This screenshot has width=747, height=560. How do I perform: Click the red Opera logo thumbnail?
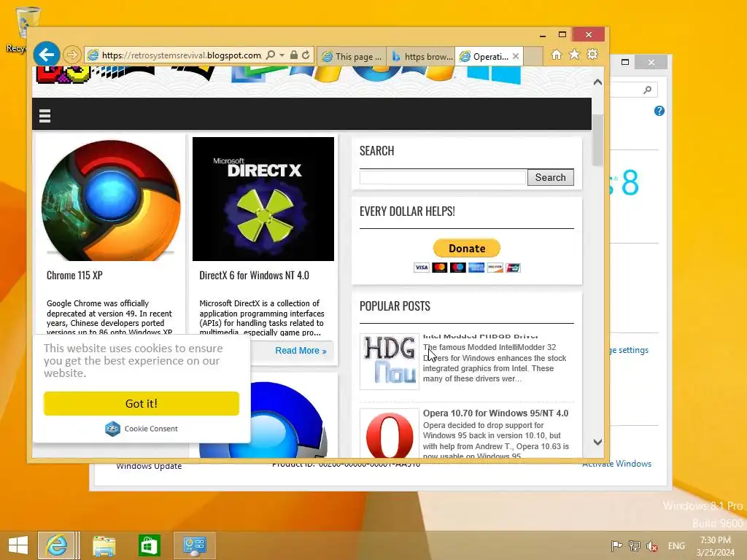(390, 433)
